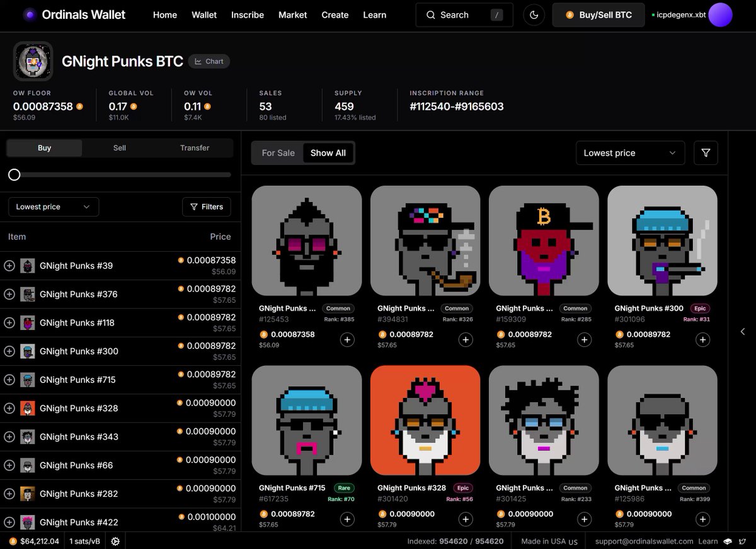Select the Show All toggle option
This screenshot has height=549, width=756.
click(328, 153)
